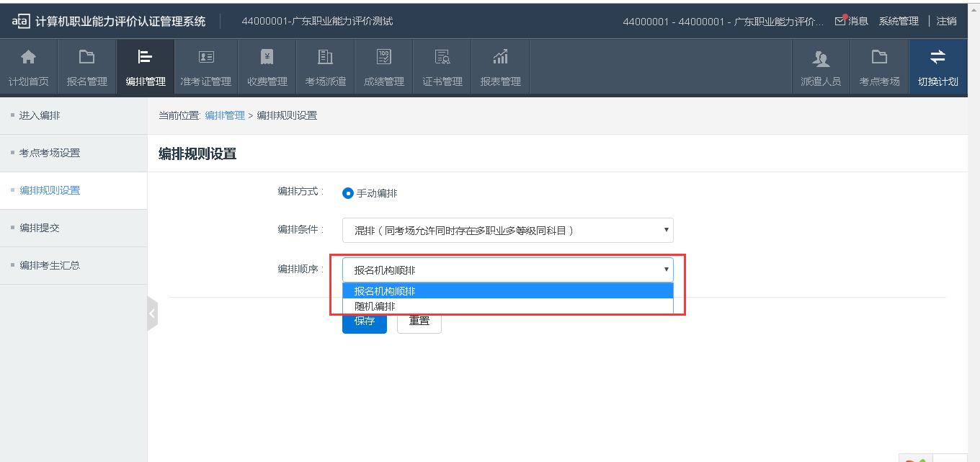
Task: Open the 编排条件 dropdown
Action: point(508,231)
